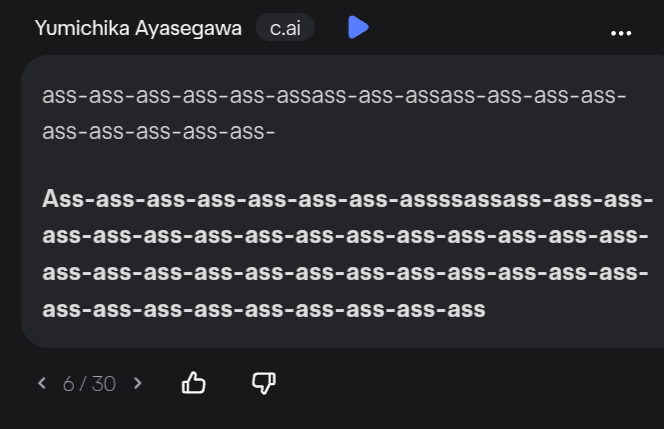Click the first line of plain text
This screenshot has height=429, width=664.
point(334,96)
